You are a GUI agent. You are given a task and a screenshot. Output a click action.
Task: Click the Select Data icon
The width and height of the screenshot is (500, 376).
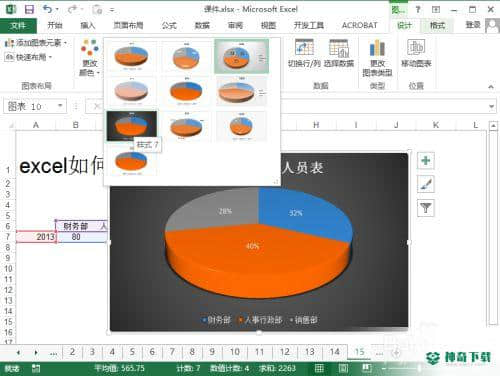click(x=339, y=54)
